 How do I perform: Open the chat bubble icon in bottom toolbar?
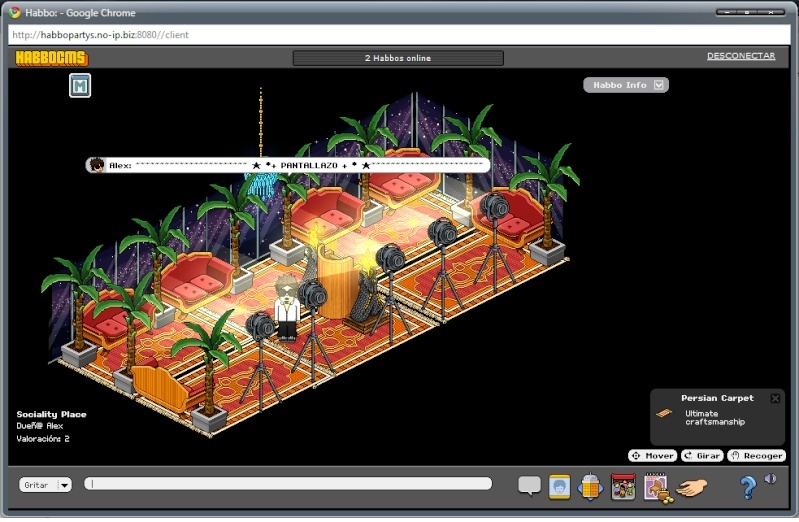tap(529, 485)
